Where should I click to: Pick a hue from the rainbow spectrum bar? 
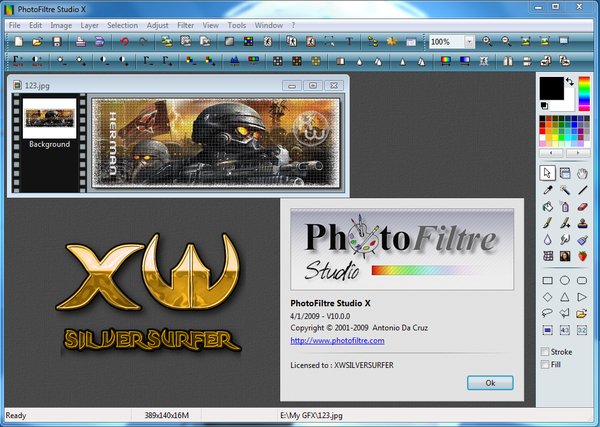click(584, 94)
